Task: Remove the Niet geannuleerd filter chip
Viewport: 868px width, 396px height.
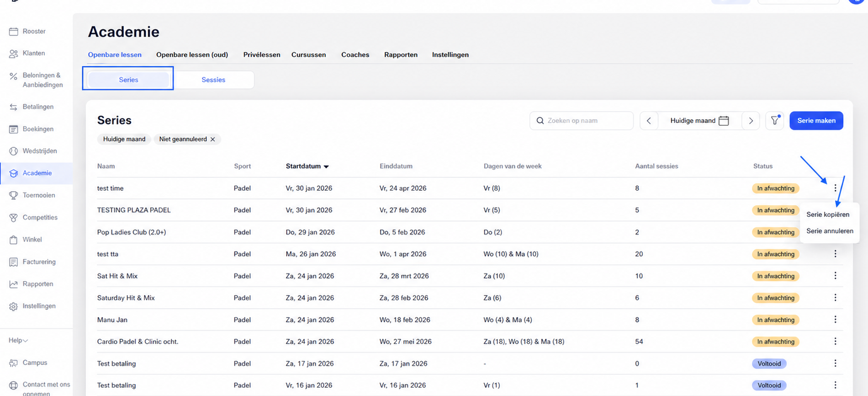Action: tap(212, 139)
